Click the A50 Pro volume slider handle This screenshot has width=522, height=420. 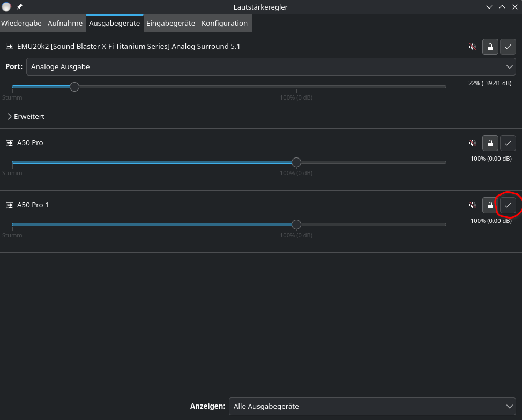pos(296,162)
